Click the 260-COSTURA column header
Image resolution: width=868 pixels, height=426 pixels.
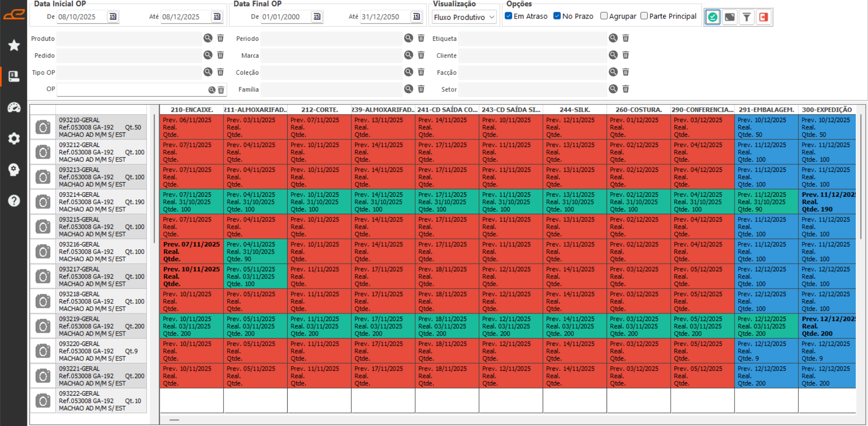pyautogui.click(x=638, y=110)
